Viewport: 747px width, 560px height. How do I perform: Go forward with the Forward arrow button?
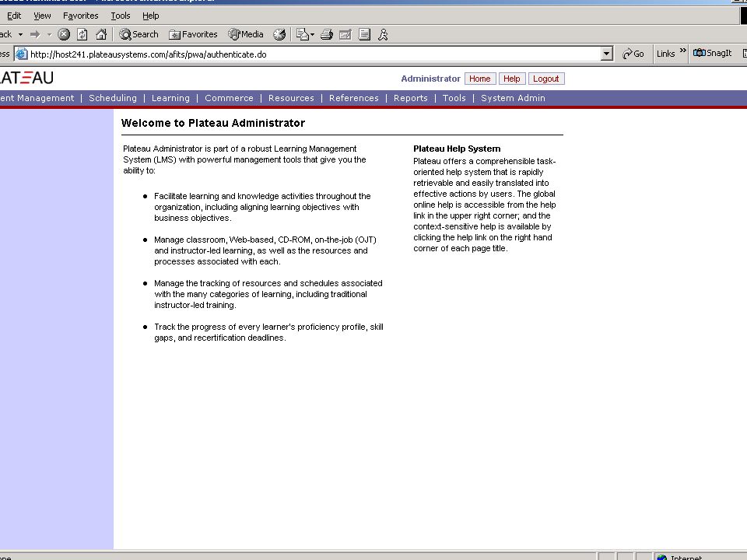[x=35, y=34]
